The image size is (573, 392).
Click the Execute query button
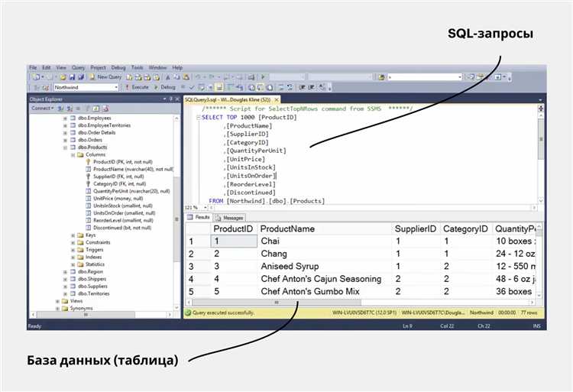(x=138, y=87)
